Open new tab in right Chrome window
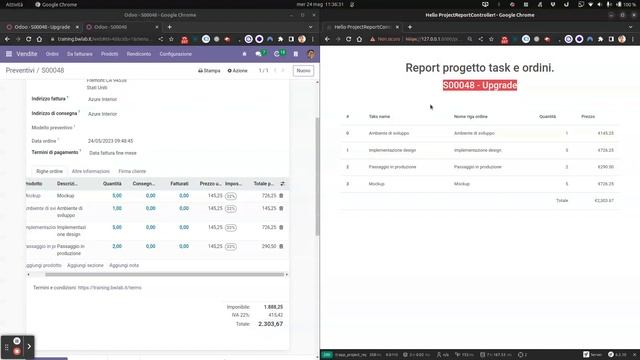Viewport: 640px width, 360px height. pos(410,27)
